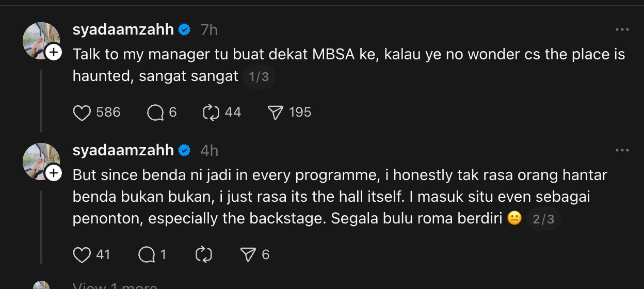The image size is (644, 289).
Task: Open syadaamzahh profile from first post username
Action: coord(123,30)
